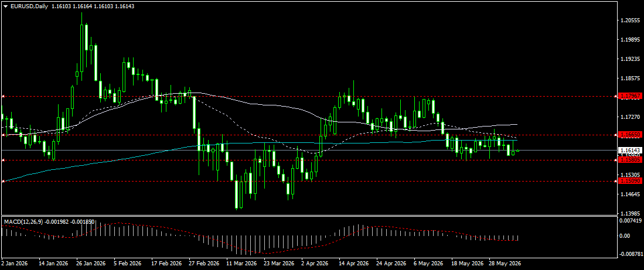Select the high value 1.16164 in chart title
644x270 pixels.
coord(81,6)
